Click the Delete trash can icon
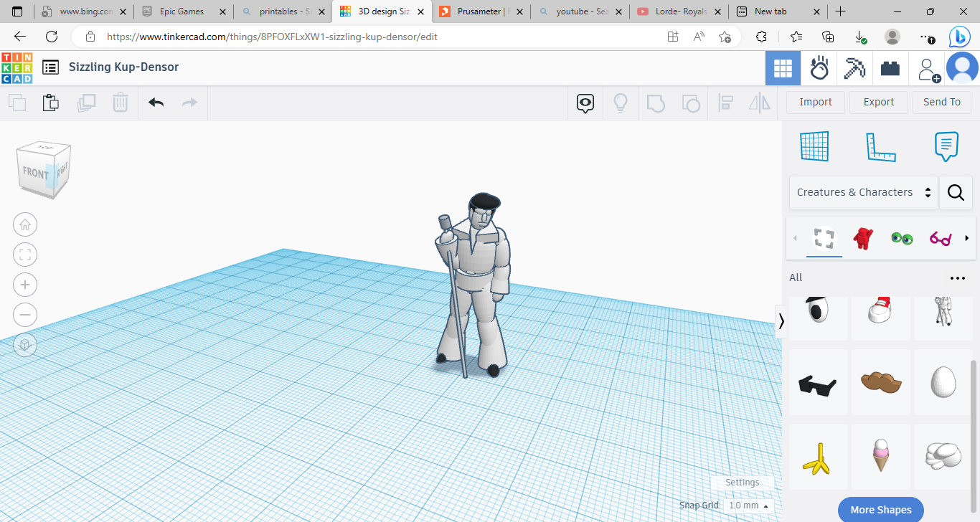 121,103
